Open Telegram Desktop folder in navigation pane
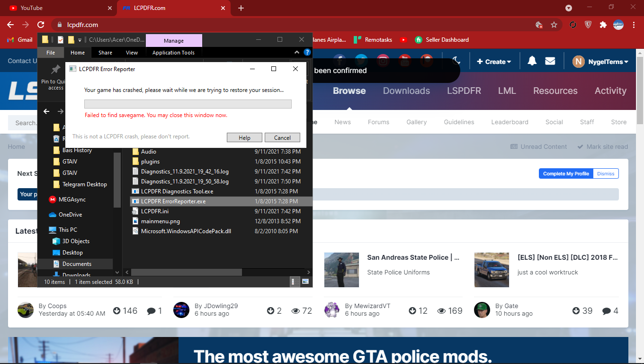The height and width of the screenshot is (364, 644). (x=84, y=184)
